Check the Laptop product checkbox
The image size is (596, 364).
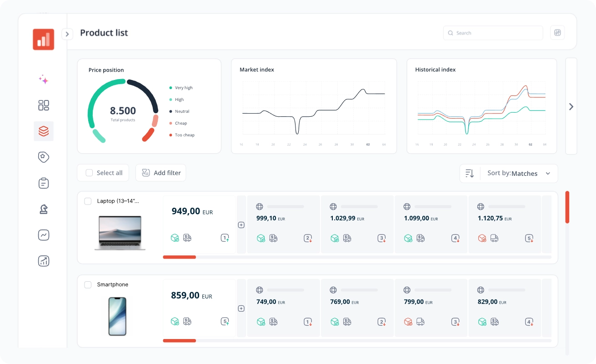pyautogui.click(x=88, y=201)
